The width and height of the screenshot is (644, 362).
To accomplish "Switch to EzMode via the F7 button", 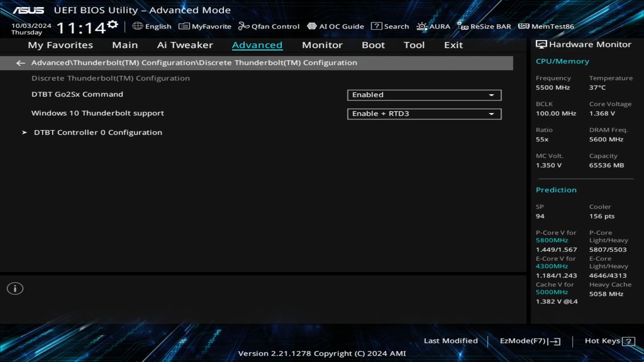I will (529, 340).
